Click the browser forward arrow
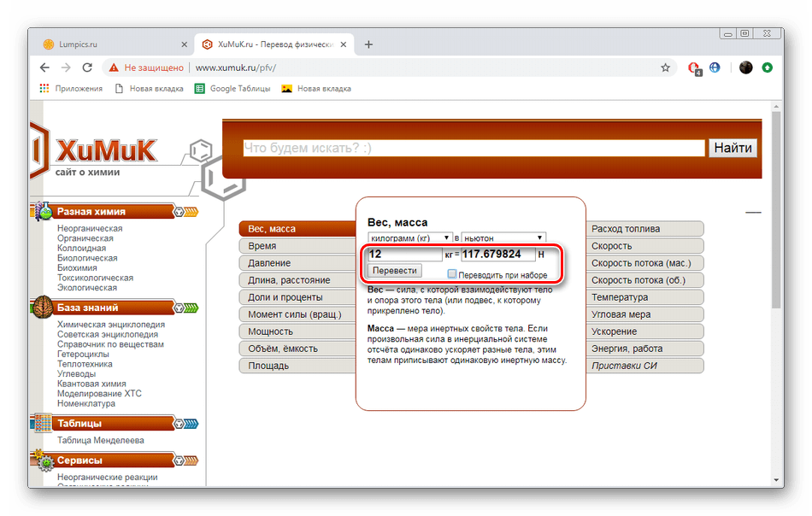 coord(66,67)
